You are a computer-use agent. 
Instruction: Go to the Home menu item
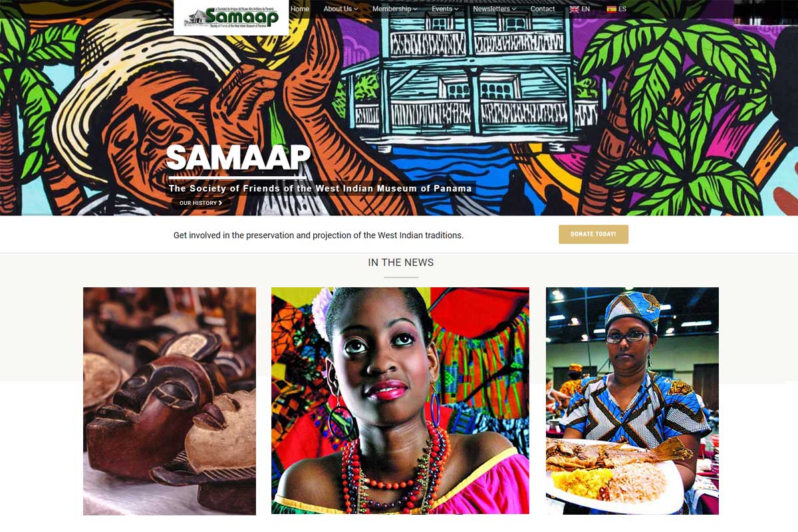pyautogui.click(x=300, y=9)
